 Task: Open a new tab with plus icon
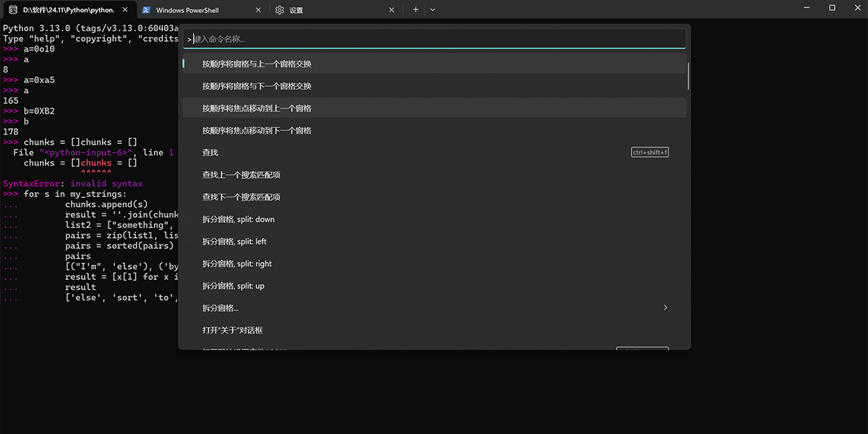click(415, 10)
